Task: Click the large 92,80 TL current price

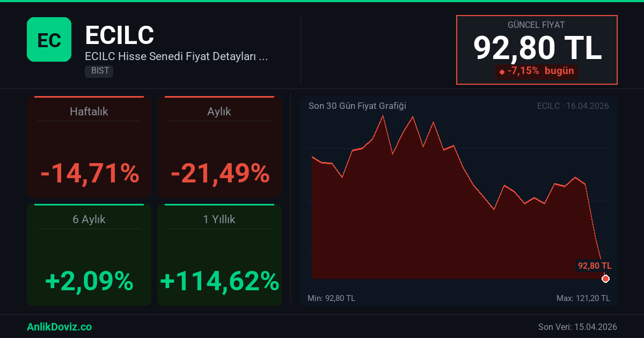Action: point(537,48)
